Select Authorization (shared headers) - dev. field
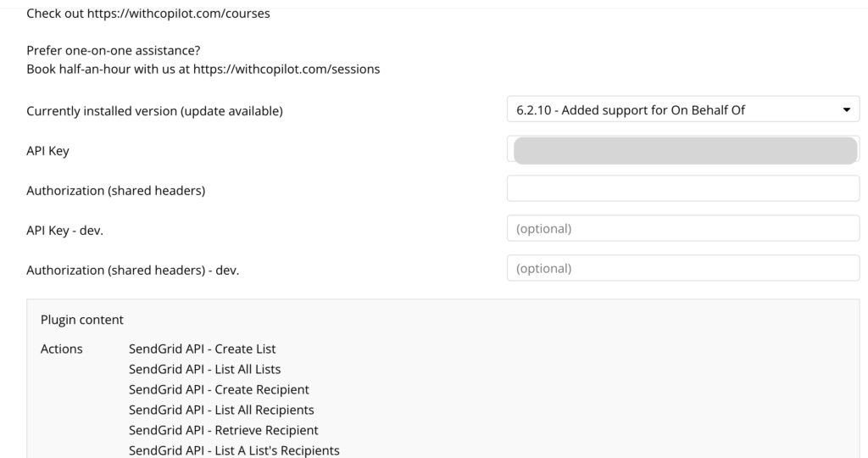This screenshot has height=458, width=868. [683, 268]
